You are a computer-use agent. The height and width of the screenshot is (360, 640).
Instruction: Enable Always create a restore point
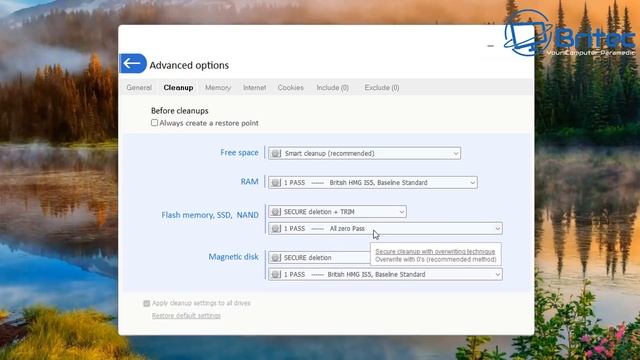coord(154,122)
